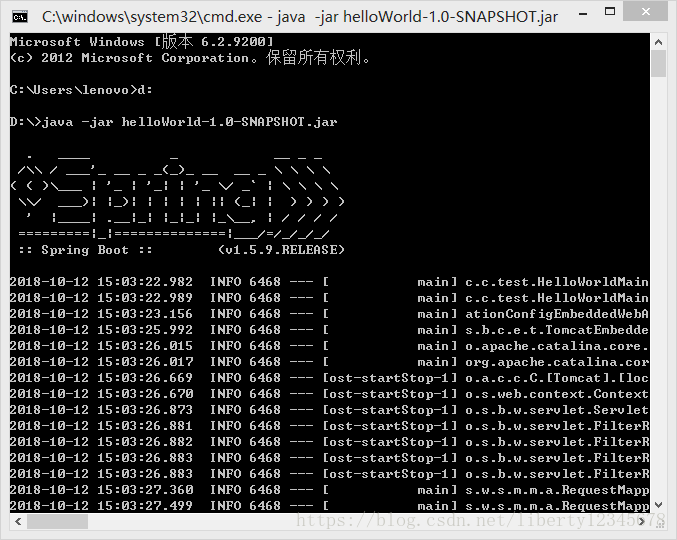
Task: Click the 's.b.c.e.t.TomcatEmbedde' logger name
Action: click(557, 330)
